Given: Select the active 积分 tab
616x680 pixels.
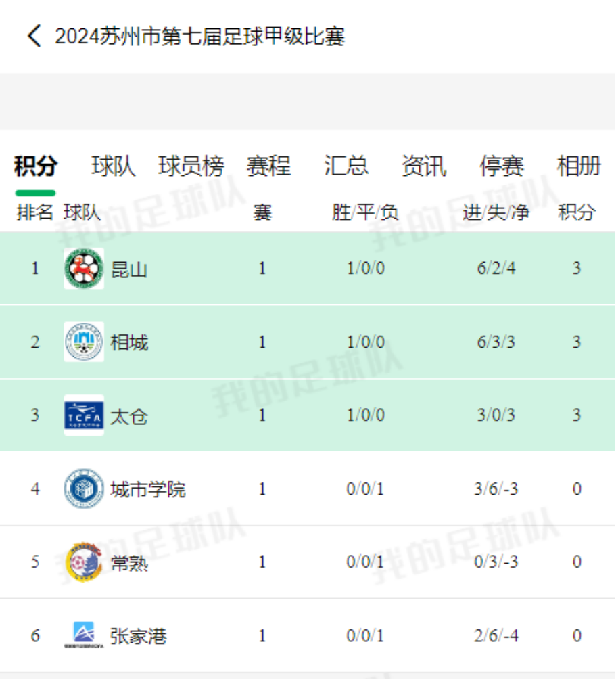Looking at the screenshot, I should click(36, 166).
